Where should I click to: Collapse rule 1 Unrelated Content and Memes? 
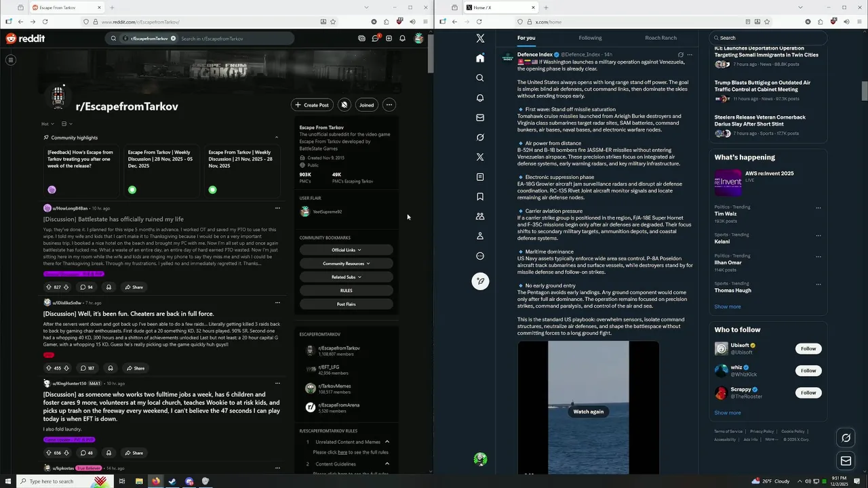coord(387,442)
